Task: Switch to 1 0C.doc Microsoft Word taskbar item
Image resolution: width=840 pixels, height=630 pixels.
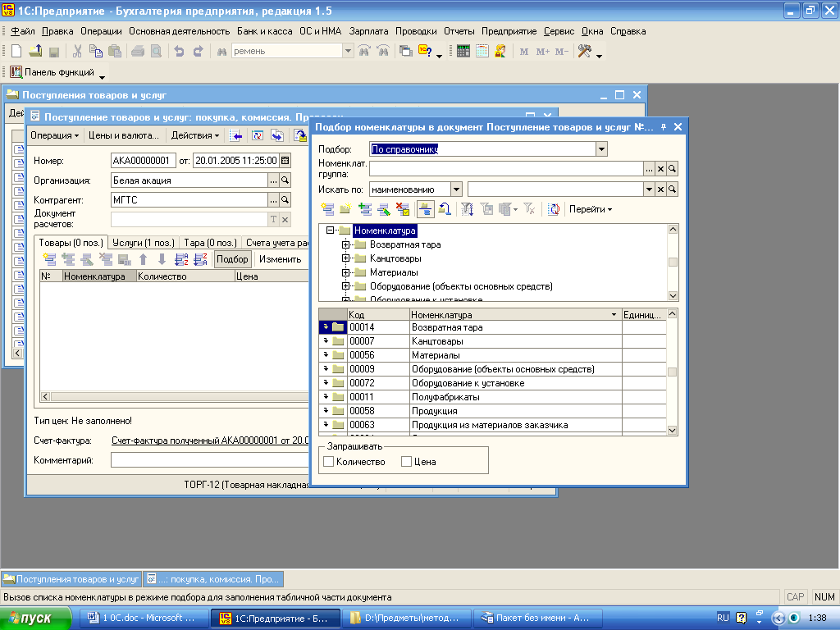Action: [144, 619]
